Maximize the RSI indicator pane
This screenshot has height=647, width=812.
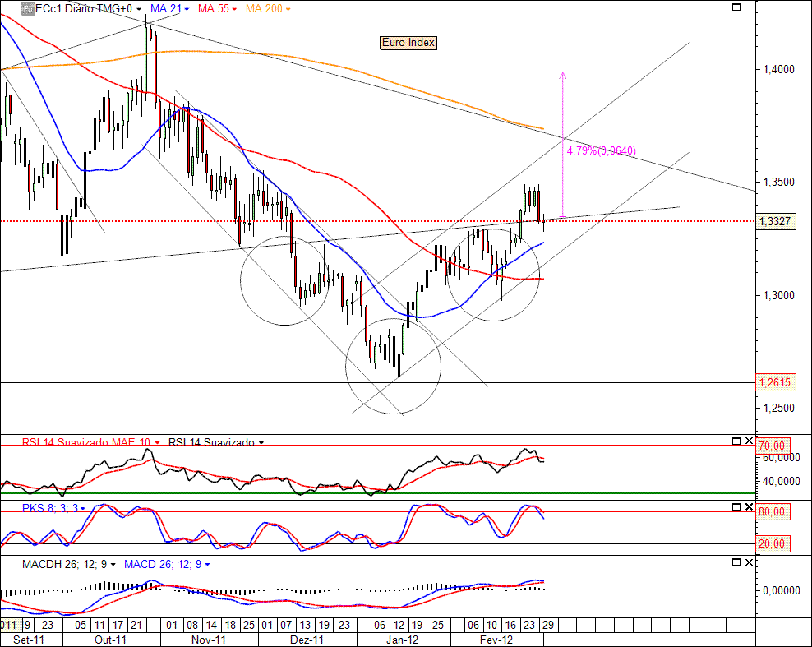tap(736, 441)
